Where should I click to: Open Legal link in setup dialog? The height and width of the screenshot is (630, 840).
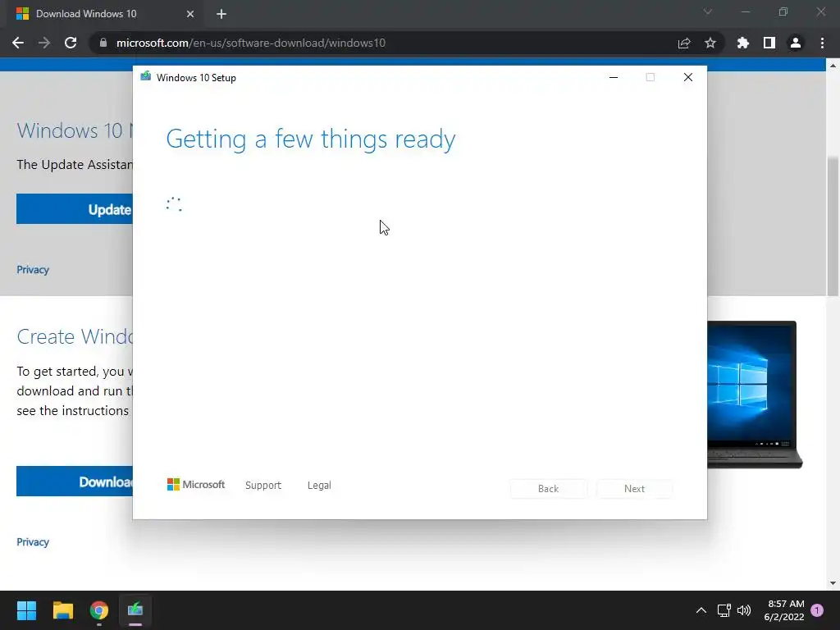tap(319, 486)
